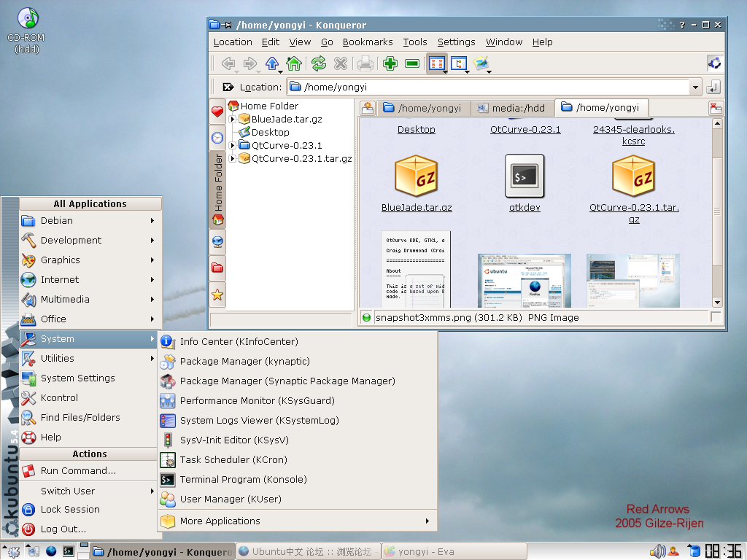Open the Services star sidebar tab
Image resolution: width=747 pixels, height=560 pixels.
pyautogui.click(x=217, y=295)
